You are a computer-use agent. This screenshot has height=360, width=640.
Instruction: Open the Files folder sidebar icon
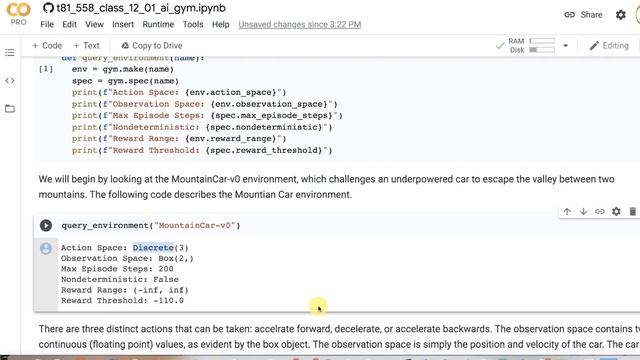tap(10, 109)
